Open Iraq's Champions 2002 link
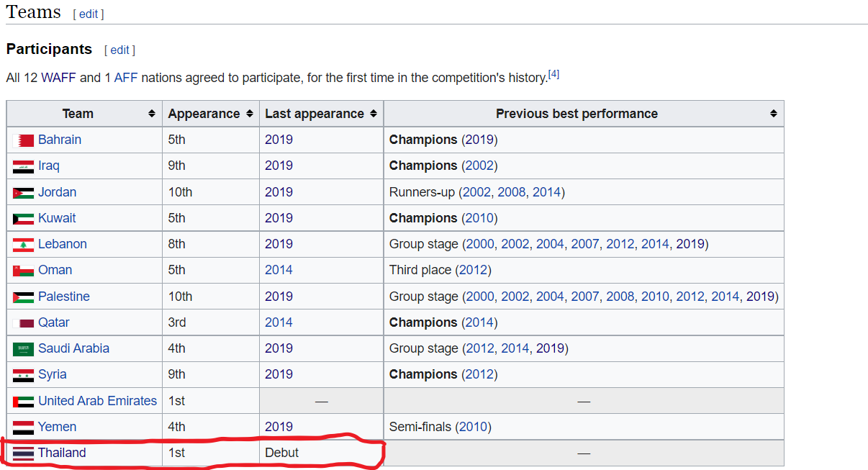The width and height of the screenshot is (868, 470). [x=479, y=166]
